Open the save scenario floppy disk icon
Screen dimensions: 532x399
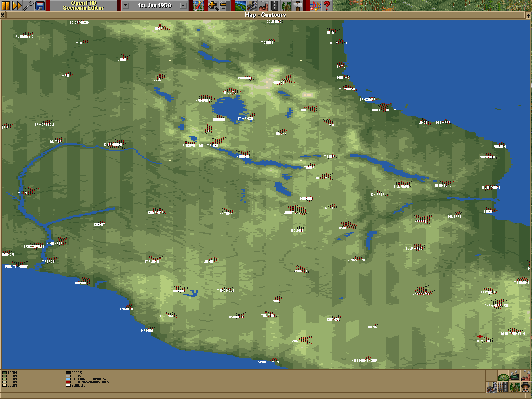click(39, 5)
